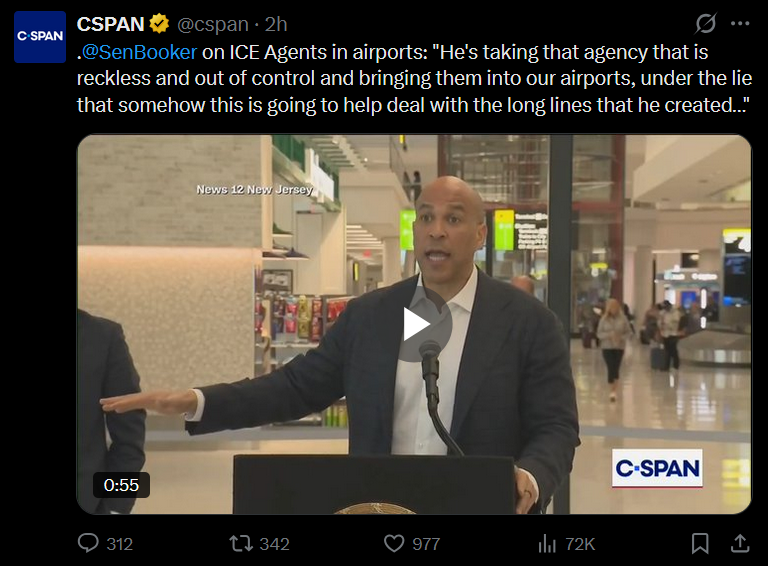Open the Grok explain-post icon
This screenshot has height=566, width=768.
click(x=706, y=24)
